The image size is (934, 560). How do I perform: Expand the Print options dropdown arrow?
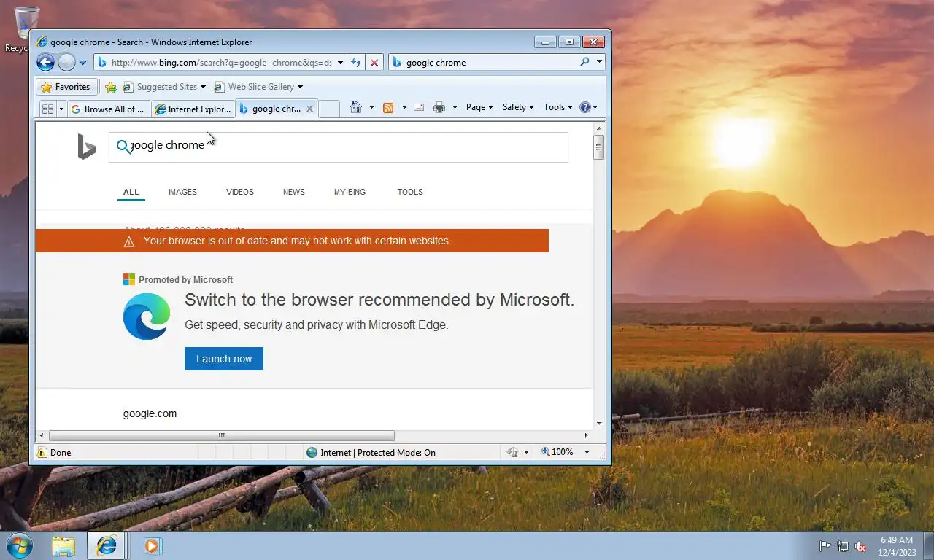[x=455, y=107]
